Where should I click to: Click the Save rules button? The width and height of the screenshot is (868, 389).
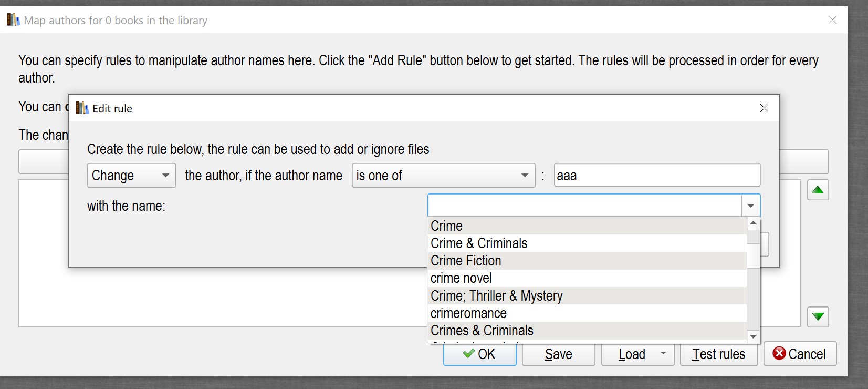558,354
